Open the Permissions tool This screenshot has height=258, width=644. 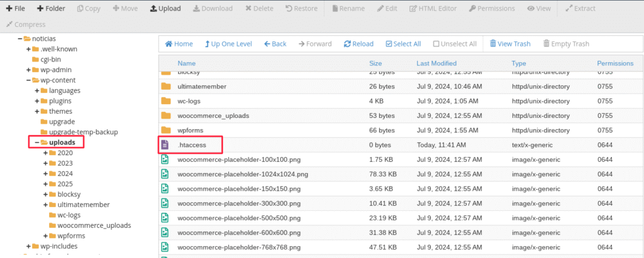[x=492, y=8]
